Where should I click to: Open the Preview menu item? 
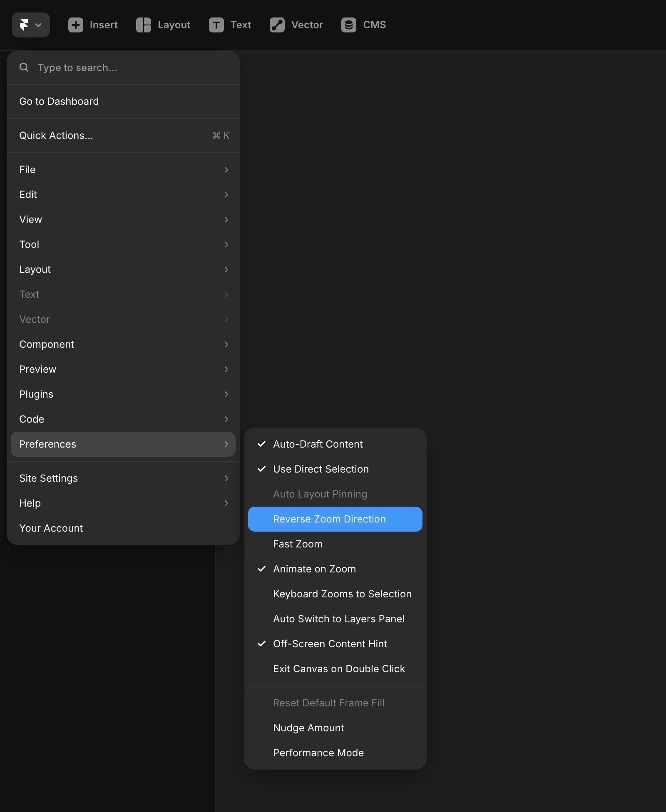tap(123, 369)
